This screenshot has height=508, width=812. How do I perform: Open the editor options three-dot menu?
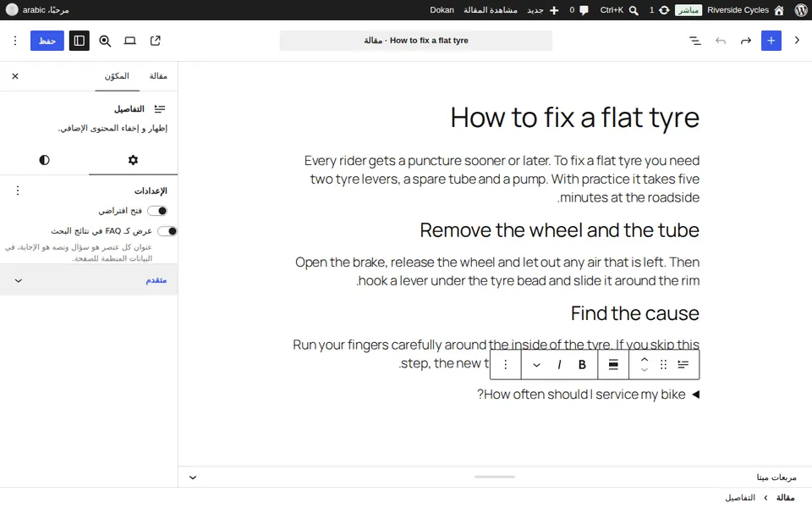pos(15,41)
